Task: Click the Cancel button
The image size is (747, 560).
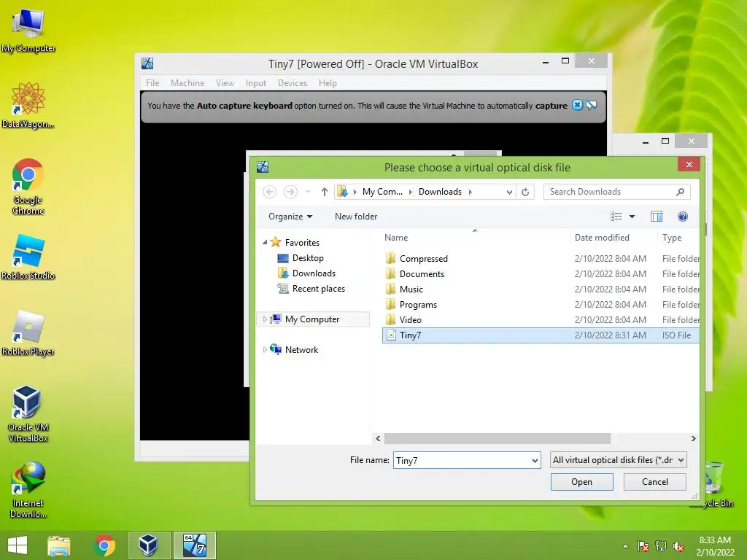Action: tap(654, 482)
